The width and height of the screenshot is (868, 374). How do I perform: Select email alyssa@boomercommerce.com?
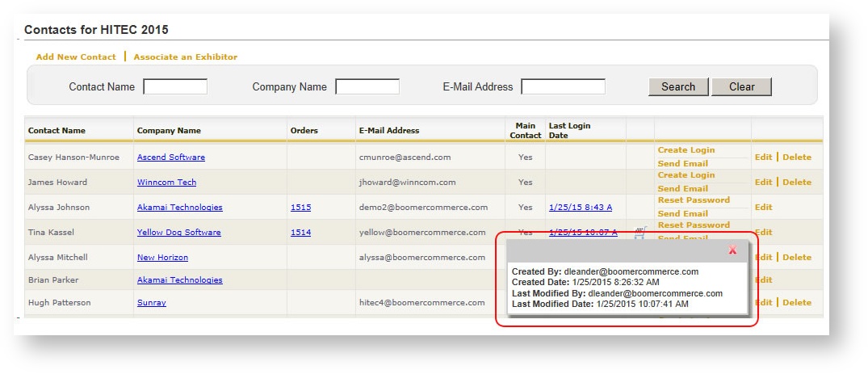[x=422, y=257]
